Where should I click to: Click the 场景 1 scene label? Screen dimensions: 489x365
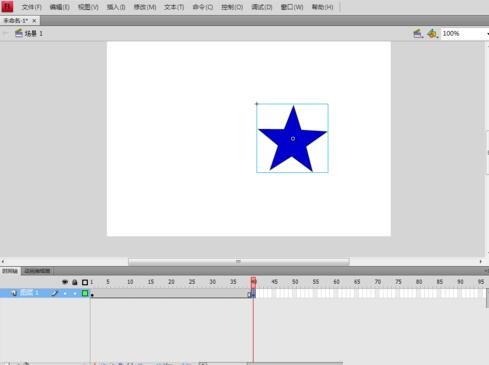point(34,34)
